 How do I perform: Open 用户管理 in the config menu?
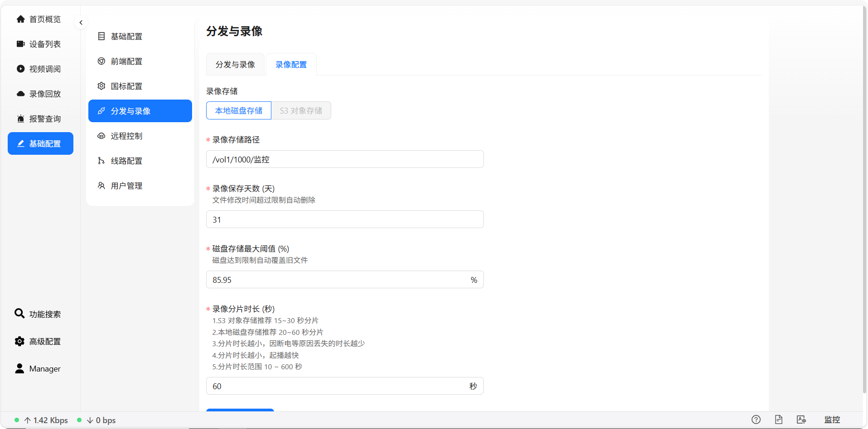126,186
